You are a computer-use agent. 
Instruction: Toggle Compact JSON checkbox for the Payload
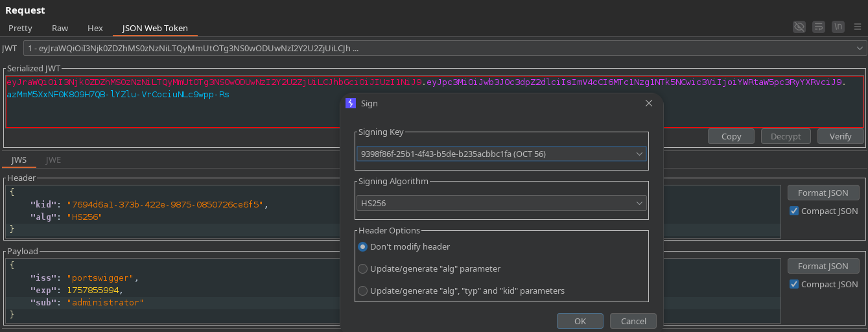(794, 284)
